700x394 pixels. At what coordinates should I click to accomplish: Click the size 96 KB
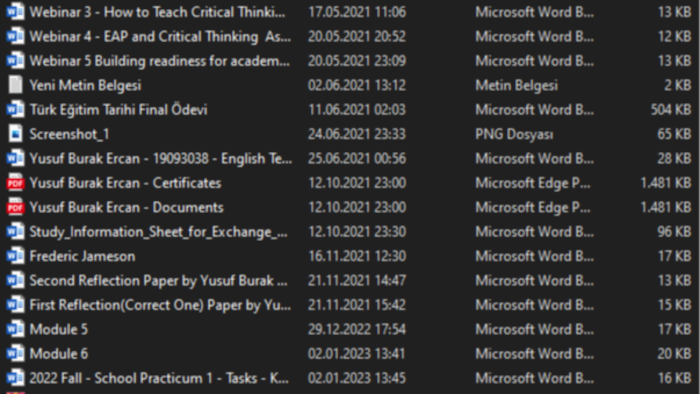point(674,232)
